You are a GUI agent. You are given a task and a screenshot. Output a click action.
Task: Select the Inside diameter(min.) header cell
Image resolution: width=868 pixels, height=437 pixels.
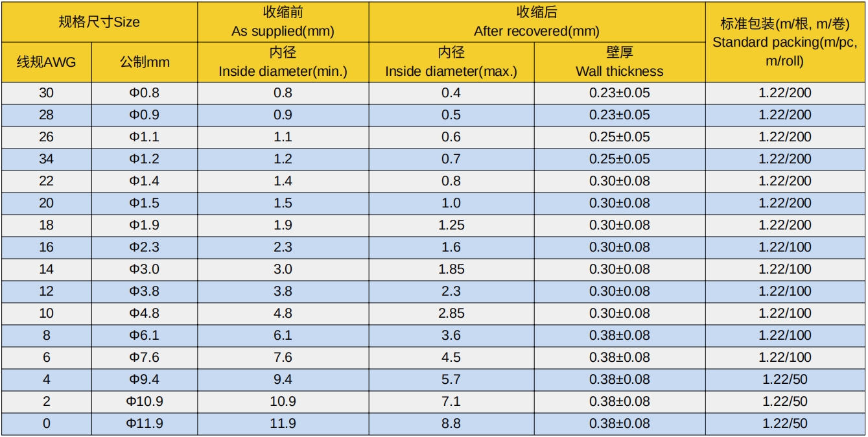pos(283,62)
